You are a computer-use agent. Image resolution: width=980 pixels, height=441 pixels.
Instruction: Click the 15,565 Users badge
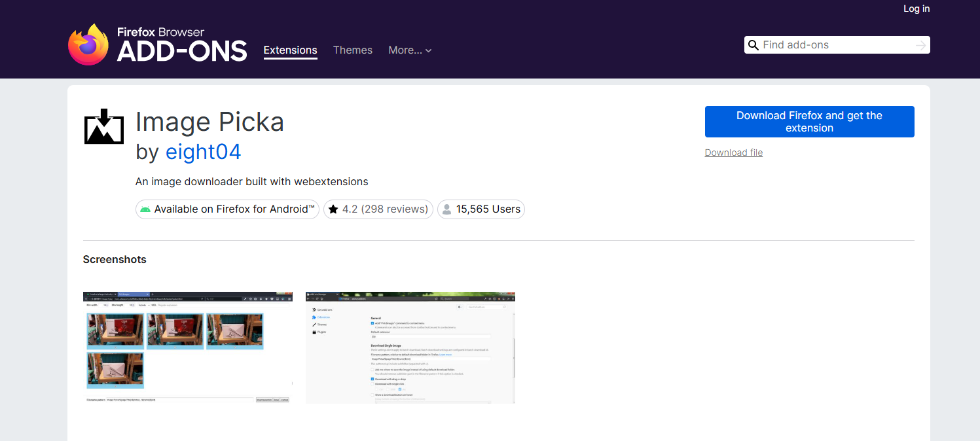coord(481,209)
